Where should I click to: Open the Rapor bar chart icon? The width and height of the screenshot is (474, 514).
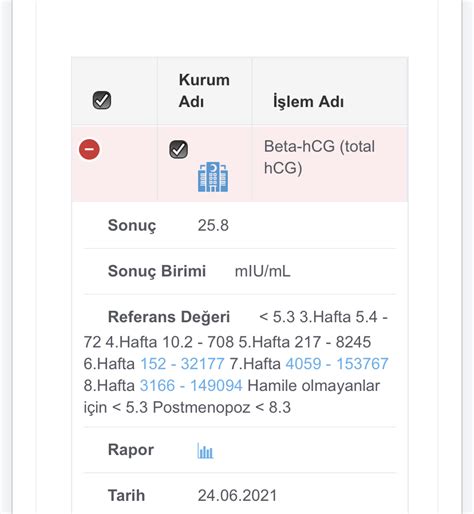point(205,451)
